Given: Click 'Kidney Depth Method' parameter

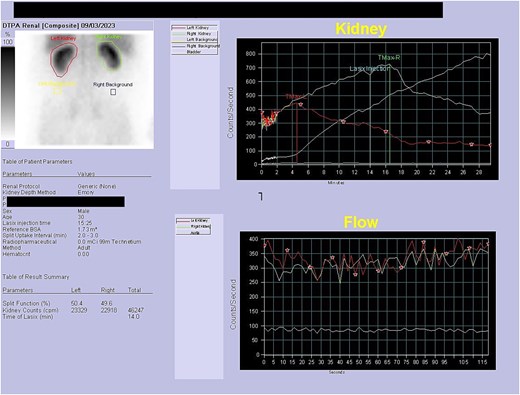Looking at the screenshot, I should pos(29,192).
